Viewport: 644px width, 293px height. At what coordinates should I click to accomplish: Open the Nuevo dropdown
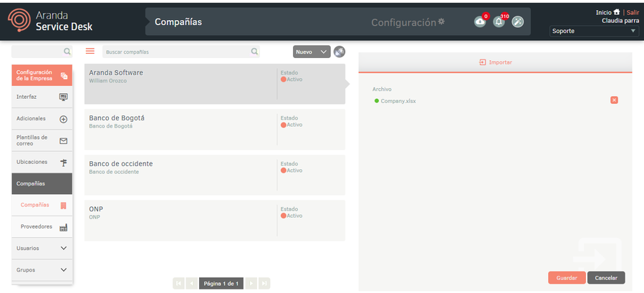(x=312, y=52)
